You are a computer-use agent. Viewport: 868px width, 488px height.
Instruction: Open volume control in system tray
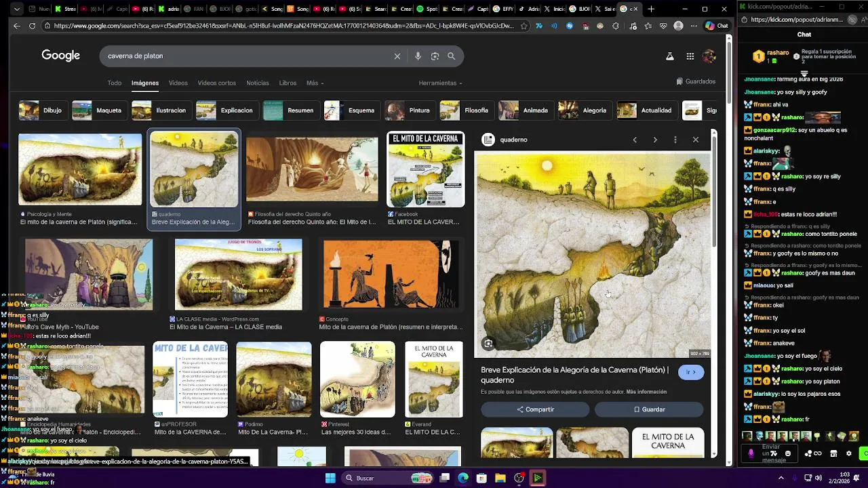point(819,478)
